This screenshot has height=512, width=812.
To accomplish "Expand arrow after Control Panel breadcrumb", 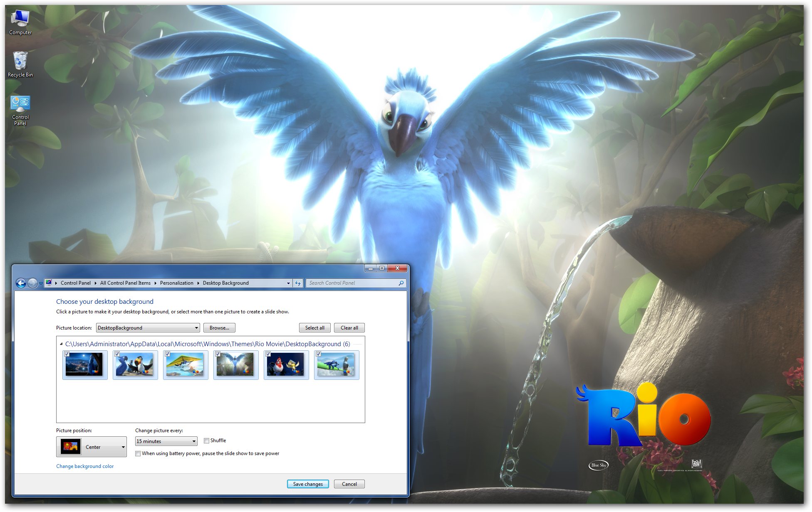I will pos(95,283).
